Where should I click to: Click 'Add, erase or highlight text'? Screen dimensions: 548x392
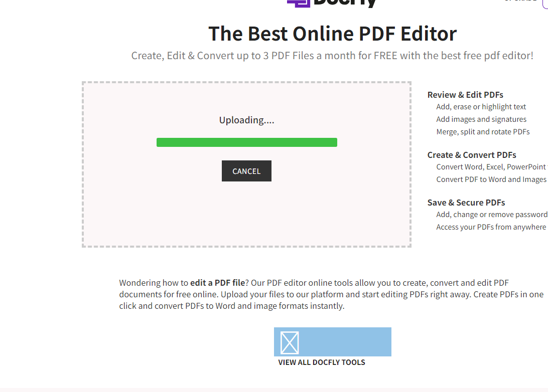click(x=481, y=107)
